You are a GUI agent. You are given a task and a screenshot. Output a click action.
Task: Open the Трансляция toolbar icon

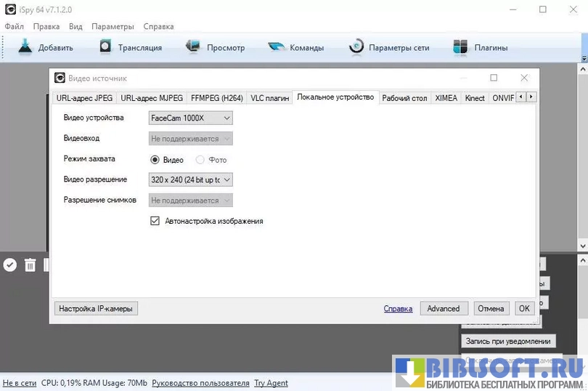(106, 47)
